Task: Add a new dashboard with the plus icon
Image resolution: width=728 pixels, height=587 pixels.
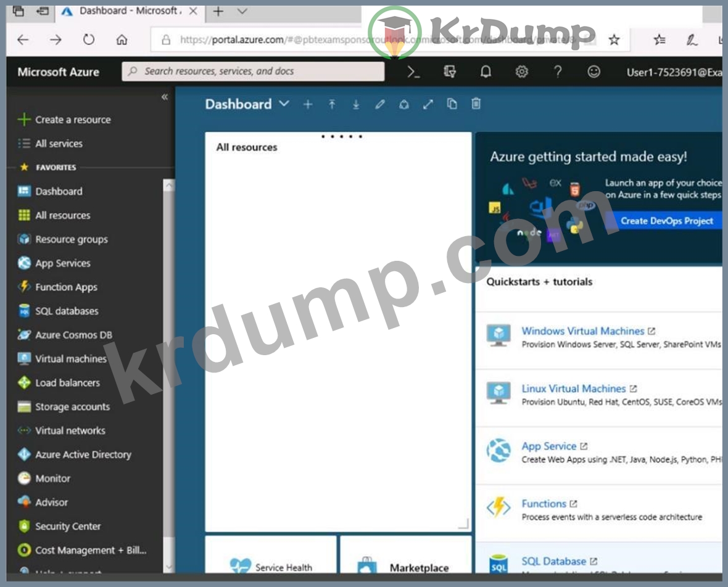Action: click(x=308, y=104)
